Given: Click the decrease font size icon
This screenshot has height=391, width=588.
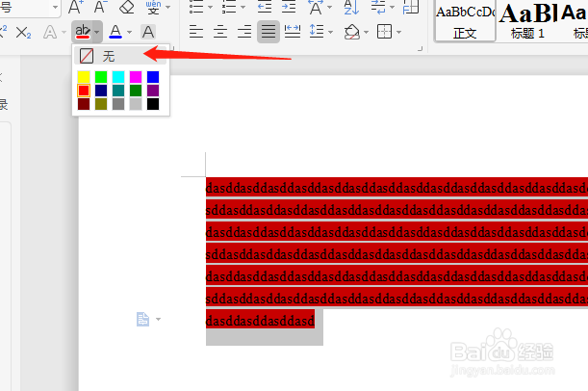Looking at the screenshot, I should [x=100, y=7].
